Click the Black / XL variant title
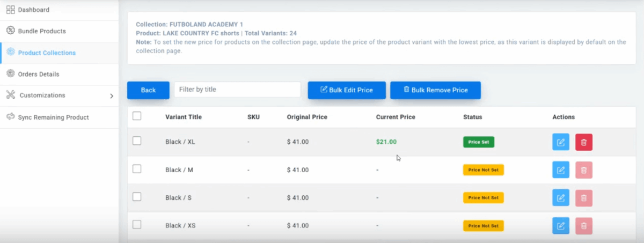This screenshot has width=644, height=243. [x=180, y=142]
